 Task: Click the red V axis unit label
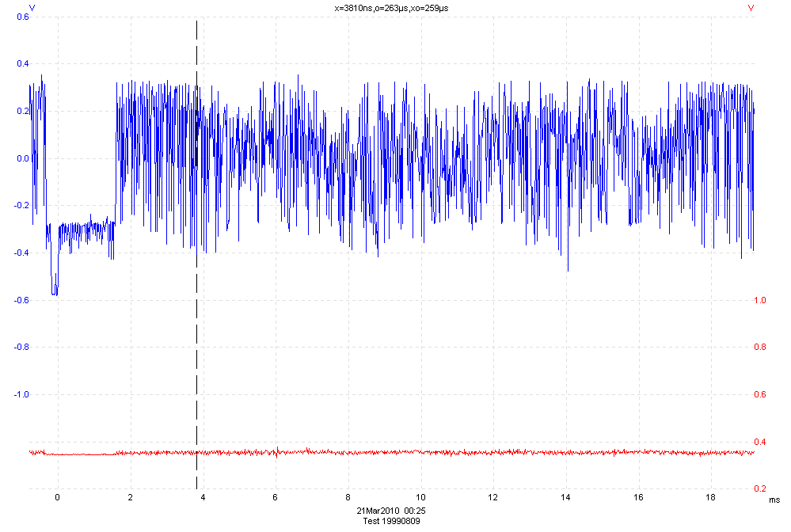(x=751, y=7)
